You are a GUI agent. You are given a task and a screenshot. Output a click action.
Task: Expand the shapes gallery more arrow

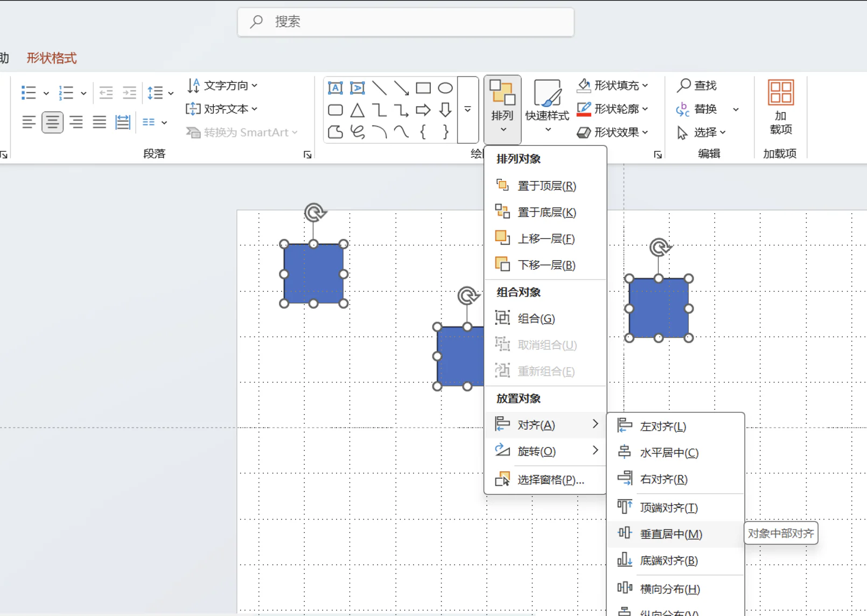coord(467,109)
